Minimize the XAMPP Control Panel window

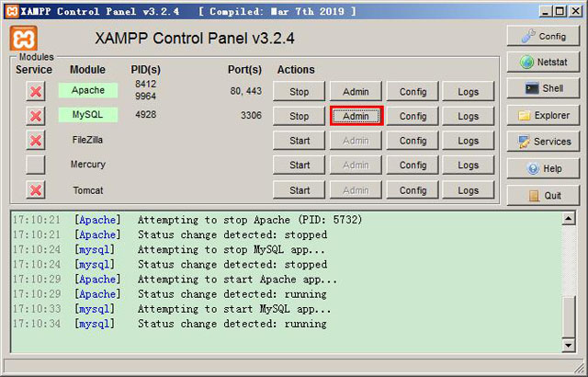point(545,11)
